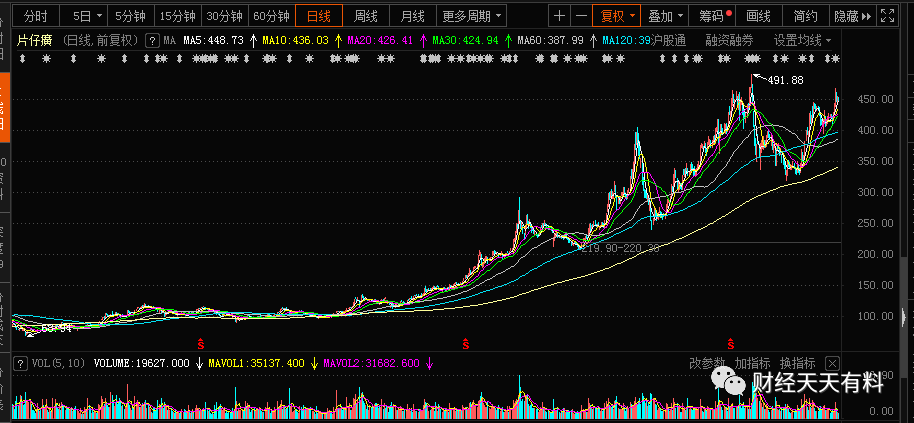Viewport: 914px width, 423px height.
Task: Select the 日线 daily period tab
Action: click(319, 16)
